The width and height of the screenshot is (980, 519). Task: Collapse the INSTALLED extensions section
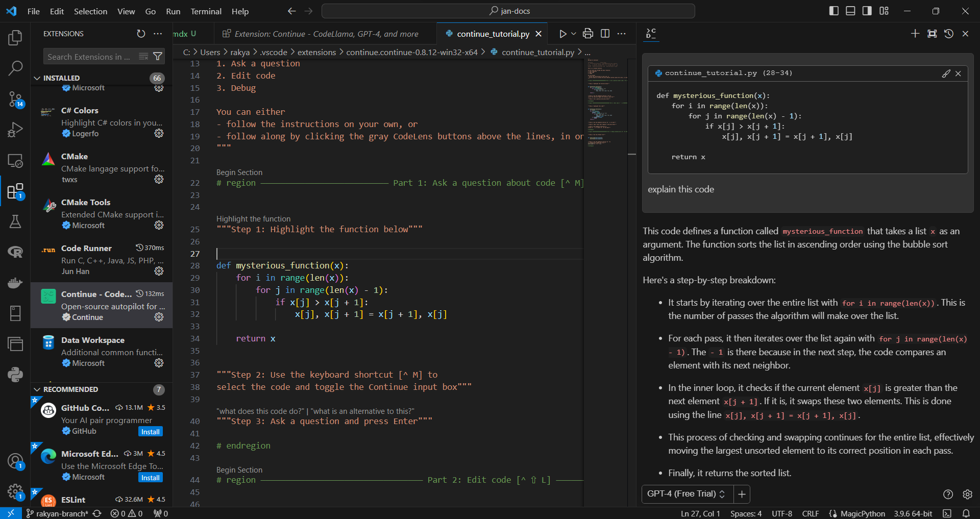click(x=37, y=78)
